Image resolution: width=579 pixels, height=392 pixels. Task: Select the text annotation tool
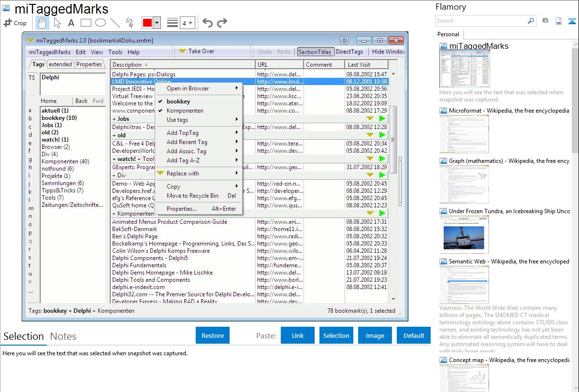pyautogui.click(x=71, y=23)
